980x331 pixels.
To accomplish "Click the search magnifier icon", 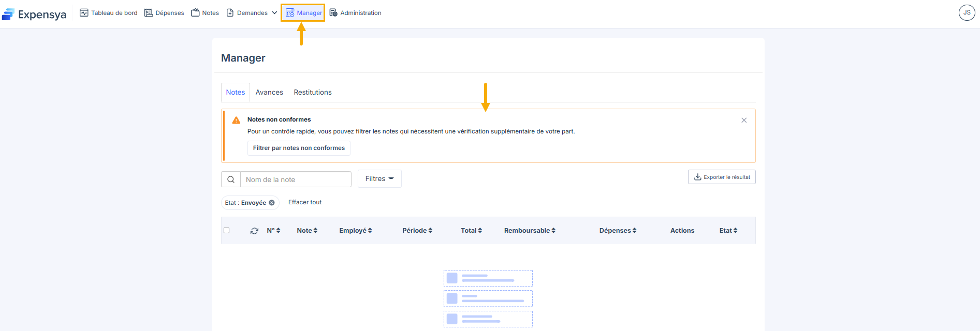I will tap(231, 179).
